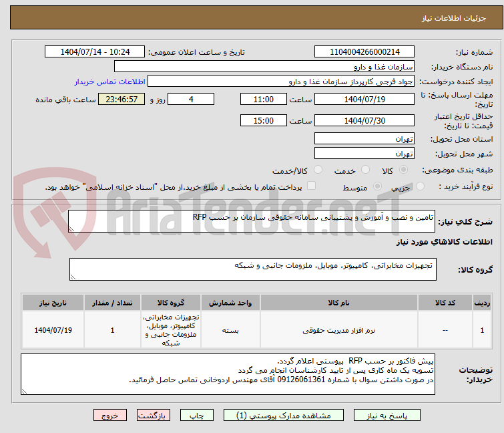The width and height of the screenshot is (504, 433).
Task: Click the general description text area
Action: [252, 221]
